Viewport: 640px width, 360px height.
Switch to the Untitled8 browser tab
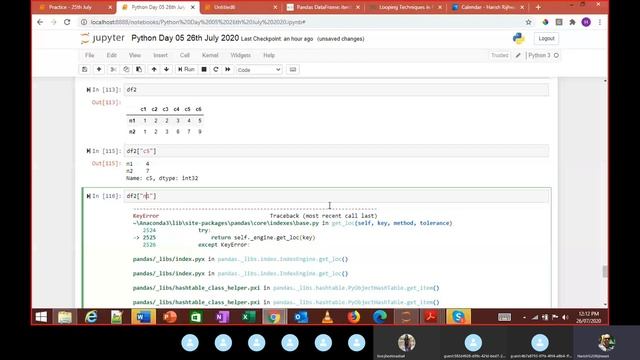click(x=241, y=7)
